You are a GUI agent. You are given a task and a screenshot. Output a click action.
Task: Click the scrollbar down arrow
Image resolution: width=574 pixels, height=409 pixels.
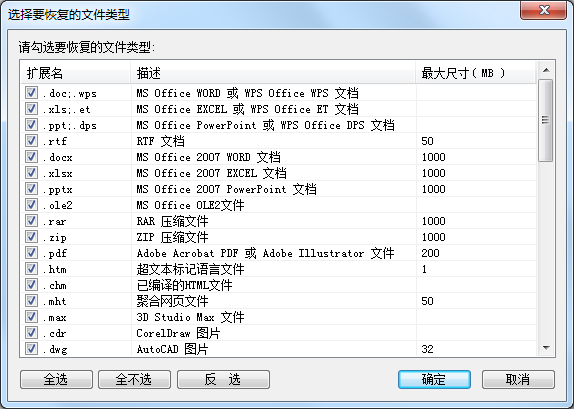(x=546, y=347)
